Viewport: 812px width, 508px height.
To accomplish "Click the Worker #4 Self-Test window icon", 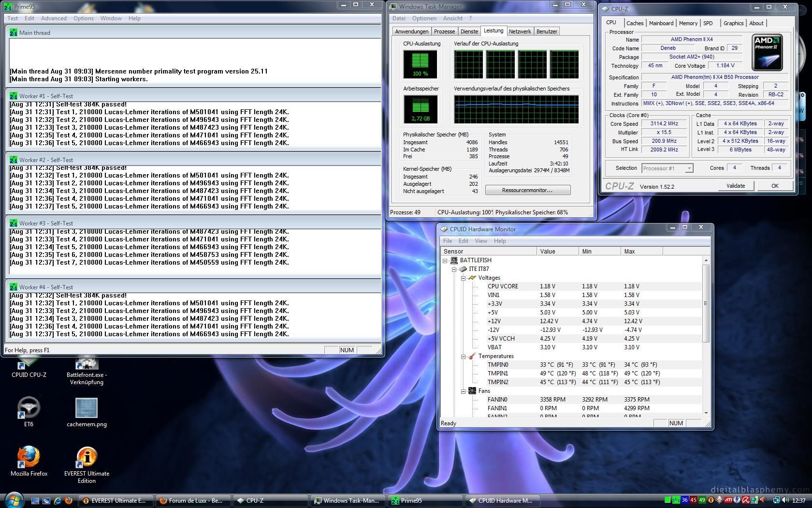I will coord(14,287).
